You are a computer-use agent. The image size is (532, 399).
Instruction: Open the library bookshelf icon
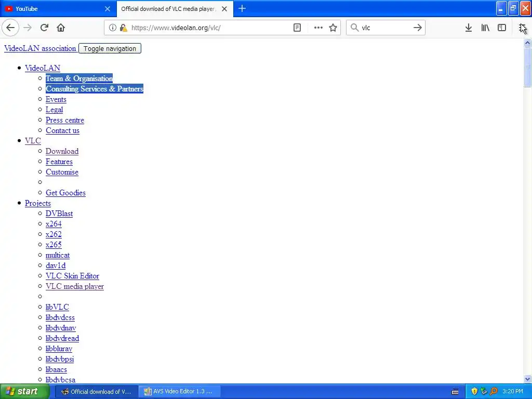tap(485, 28)
